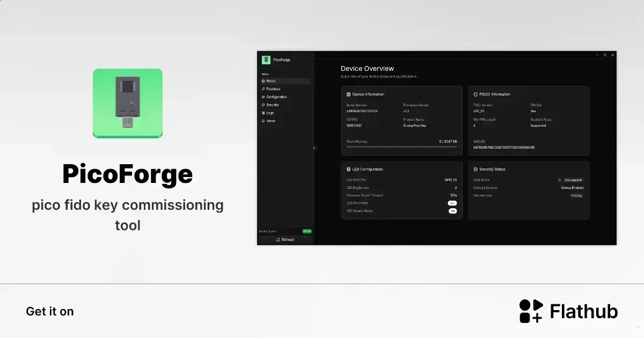Click Min PIN Length value 4
Image resolution: width=644 pixels, height=338 pixels.
coord(474,126)
